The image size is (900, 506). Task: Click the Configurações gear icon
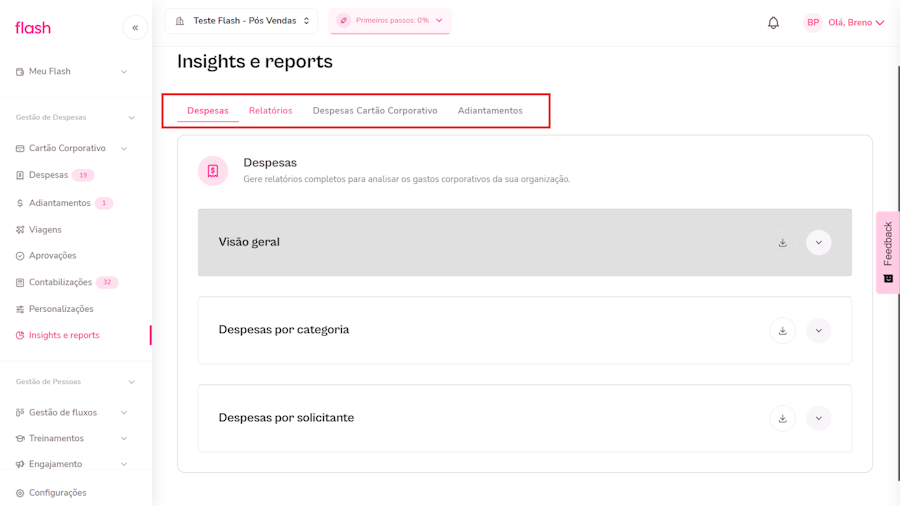[20, 493]
